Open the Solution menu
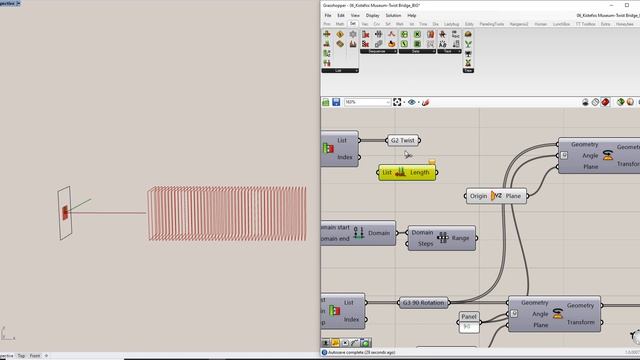640x360 pixels. pyautogui.click(x=393, y=16)
